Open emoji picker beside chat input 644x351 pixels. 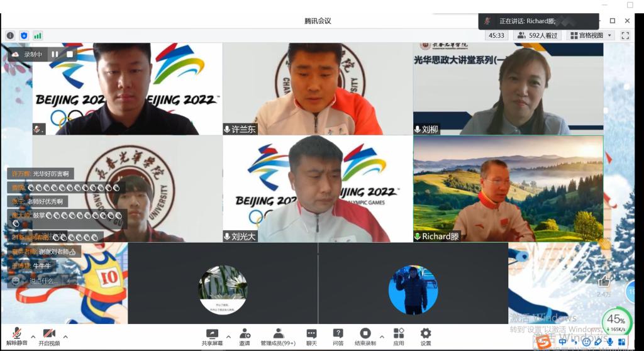(16, 281)
